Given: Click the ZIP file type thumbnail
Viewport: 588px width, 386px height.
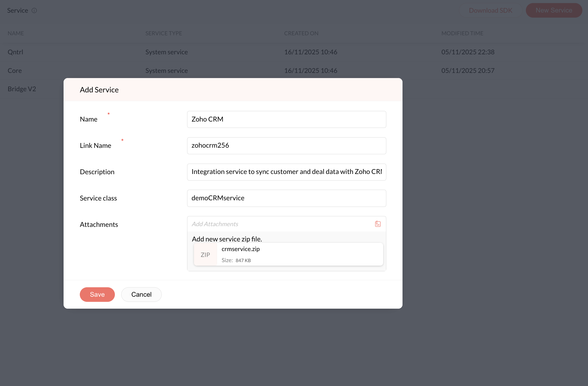Looking at the screenshot, I should click(205, 254).
